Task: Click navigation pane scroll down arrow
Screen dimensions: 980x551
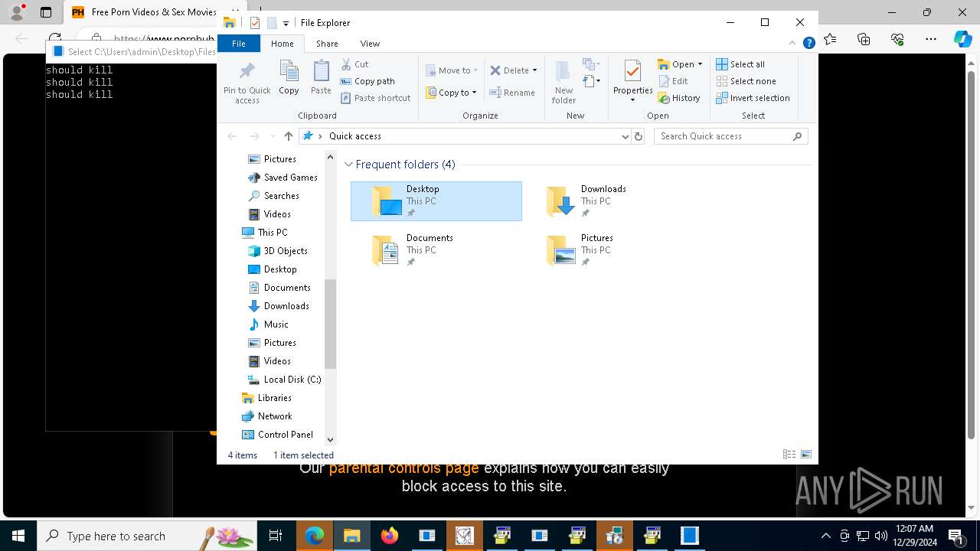Action: [x=331, y=440]
